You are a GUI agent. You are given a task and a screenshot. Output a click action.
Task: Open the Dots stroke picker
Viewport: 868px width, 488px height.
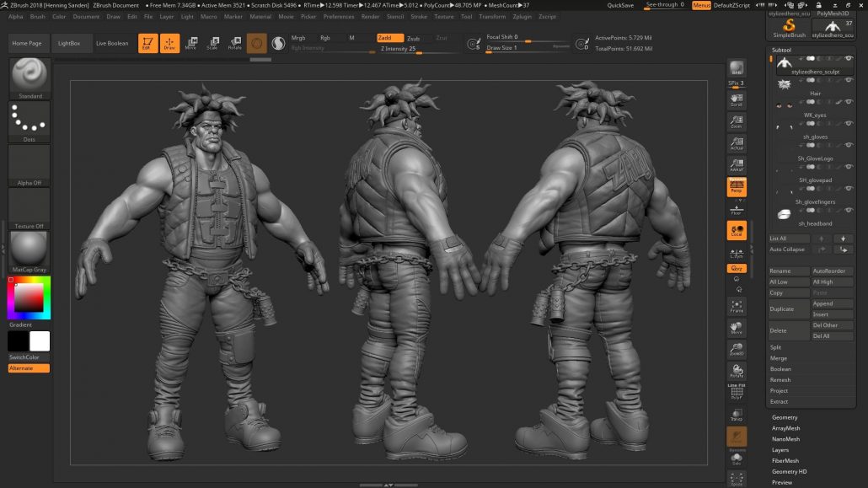tap(29, 122)
